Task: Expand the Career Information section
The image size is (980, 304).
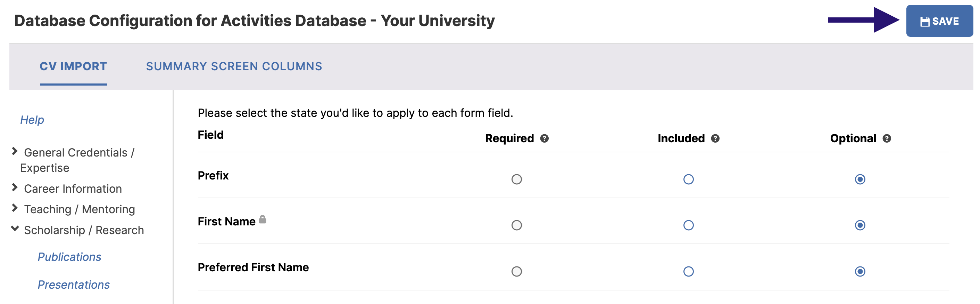Action: pos(15,187)
